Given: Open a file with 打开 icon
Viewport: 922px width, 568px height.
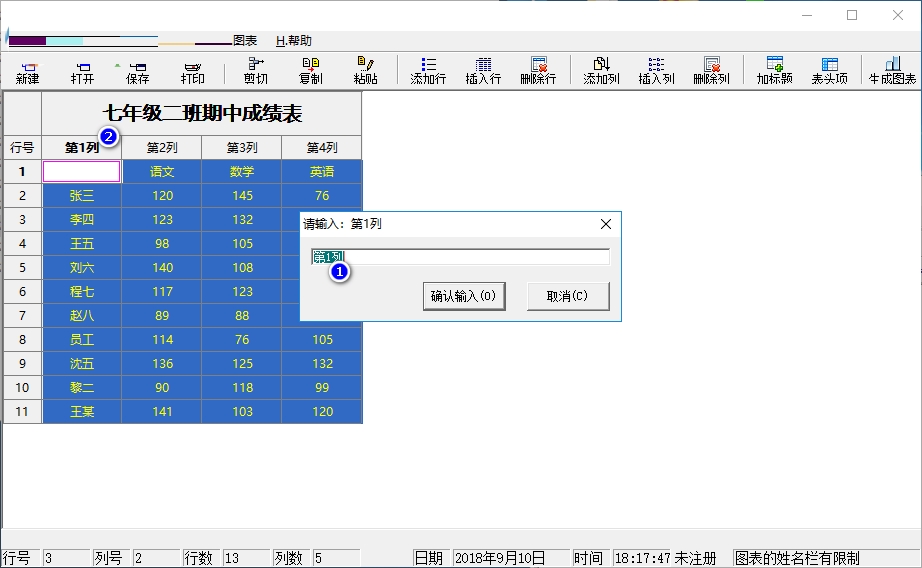Looking at the screenshot, I should (x=82, y=70).
